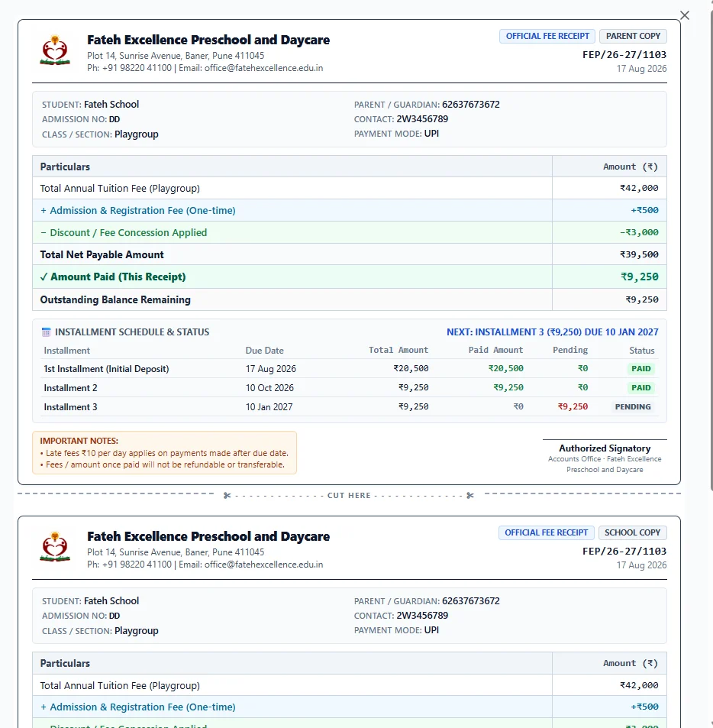Click the Discount / Fee Concession Applied row
Image resolution: width=713 pixels, height=728 pixels.
point(350,232)
